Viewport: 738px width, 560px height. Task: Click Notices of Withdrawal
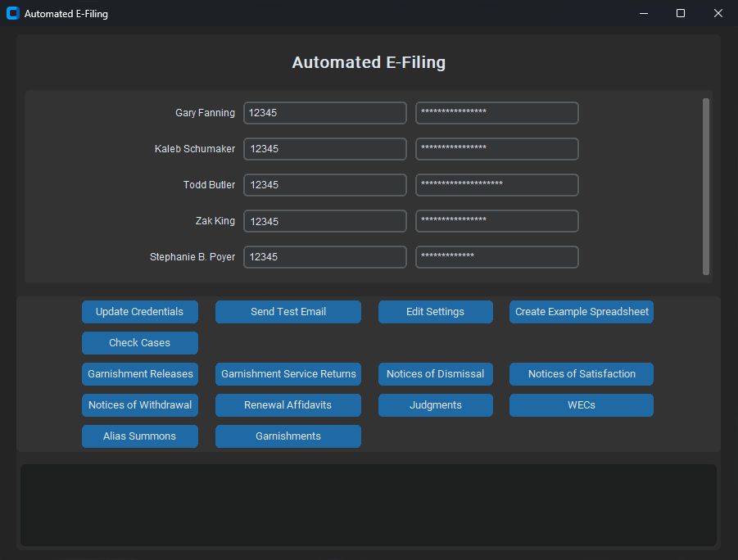click(x=139, y=405)
